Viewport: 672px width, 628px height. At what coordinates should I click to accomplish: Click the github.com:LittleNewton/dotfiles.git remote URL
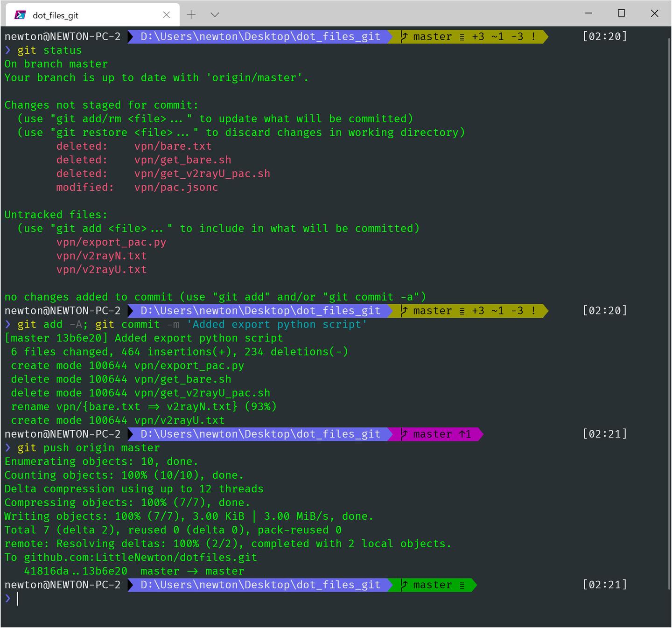(140, 557)
